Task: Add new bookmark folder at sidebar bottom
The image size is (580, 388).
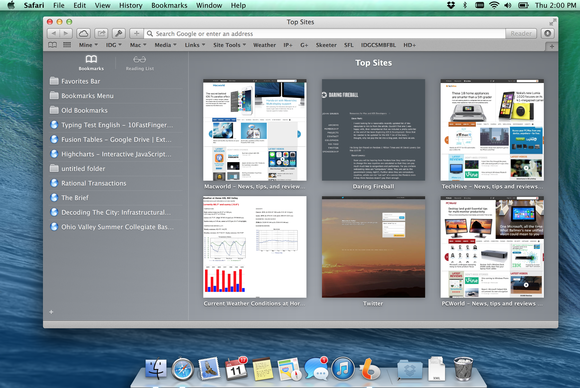Action: pos(51,312)
